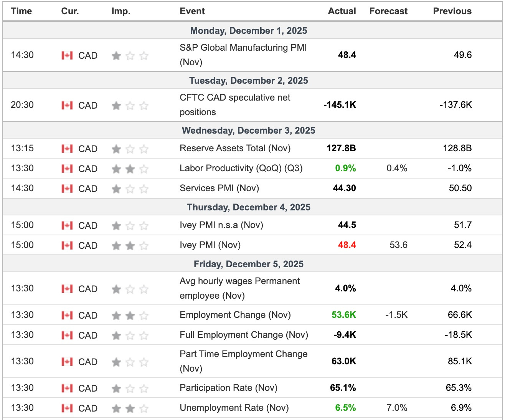
Task: Click Canada flag in Participation Rate row
Action: click(x=67, y=389)
